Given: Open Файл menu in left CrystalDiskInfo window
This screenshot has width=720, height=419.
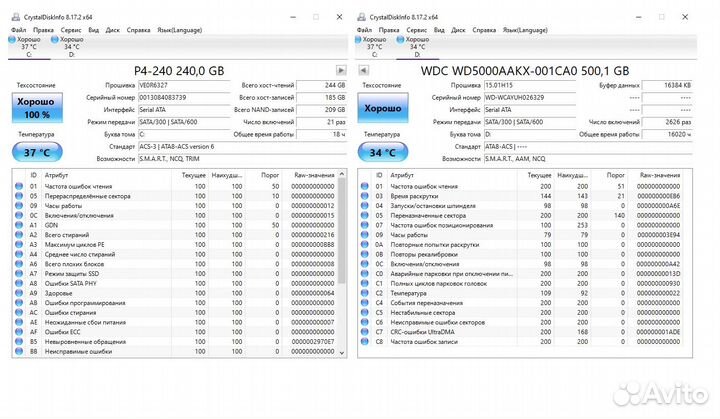Looking at the screenshot, I should click(x=18, y=30).
